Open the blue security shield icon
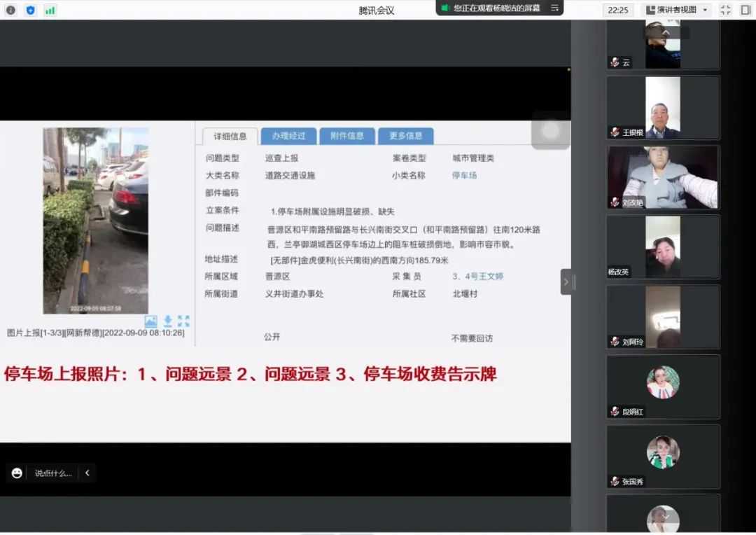Image resolution: width=756 pixels, height=535 pixels. (x=30, y=10)
